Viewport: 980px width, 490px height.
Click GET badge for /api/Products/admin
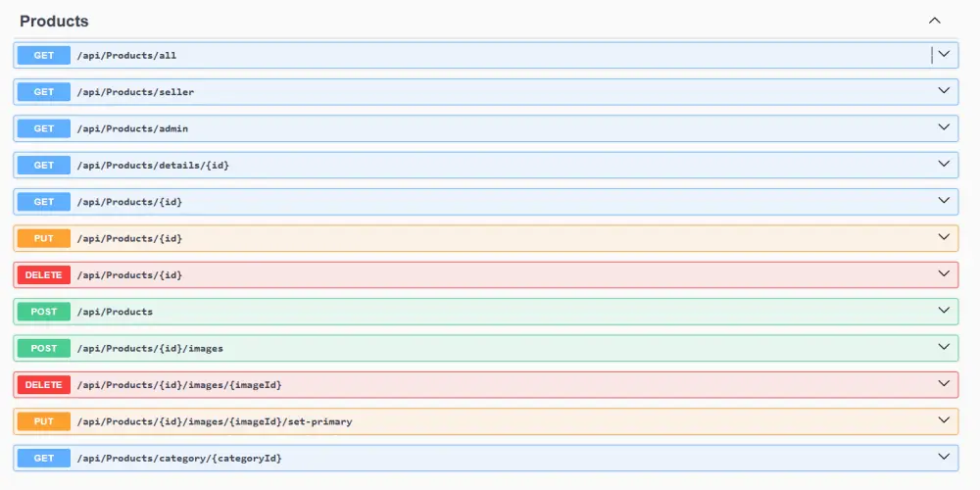click(44, 128)
